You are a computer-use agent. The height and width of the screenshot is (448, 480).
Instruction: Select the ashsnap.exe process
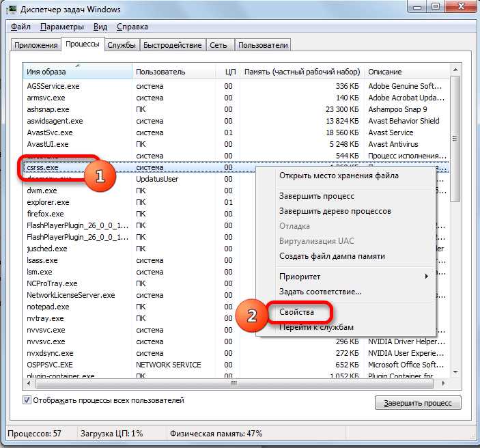click(x=48, y=110)
